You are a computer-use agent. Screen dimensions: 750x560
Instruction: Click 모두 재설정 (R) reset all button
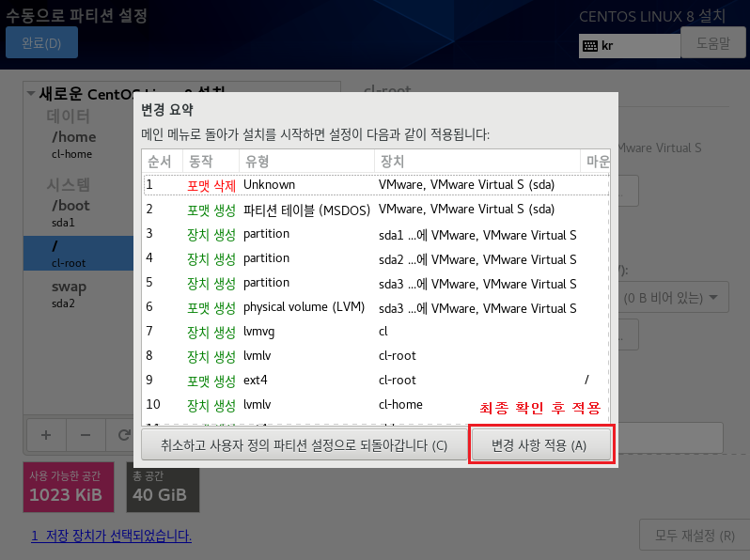(695, 536)
